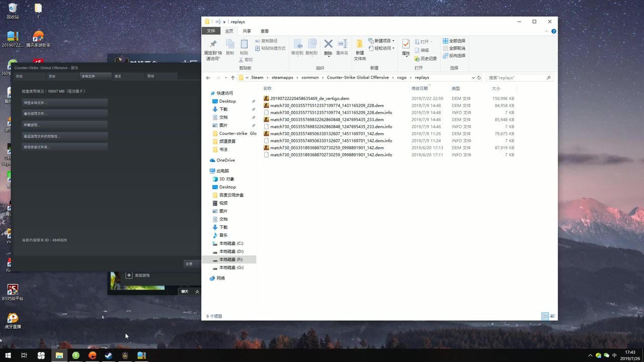Click Select all (全部选择) in ribbon
644x362 pixels.
(x=454, y=41)
